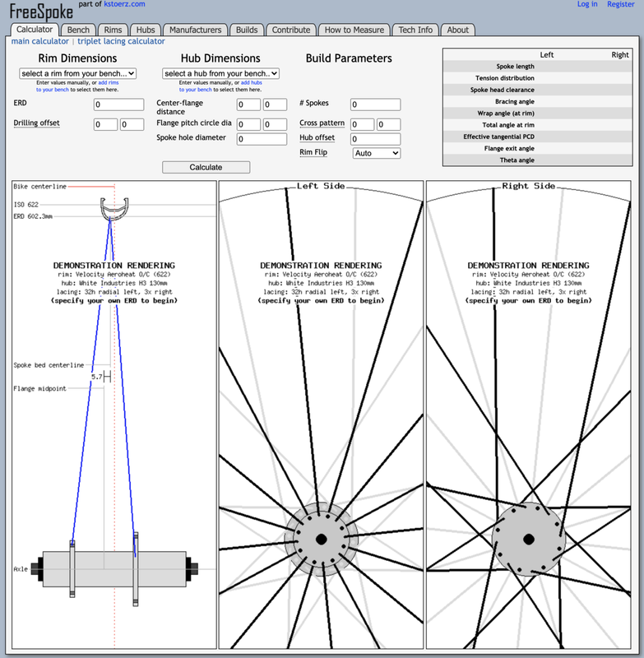Focus the Hub offset input

pyautogui.click(x=376, y=139)
